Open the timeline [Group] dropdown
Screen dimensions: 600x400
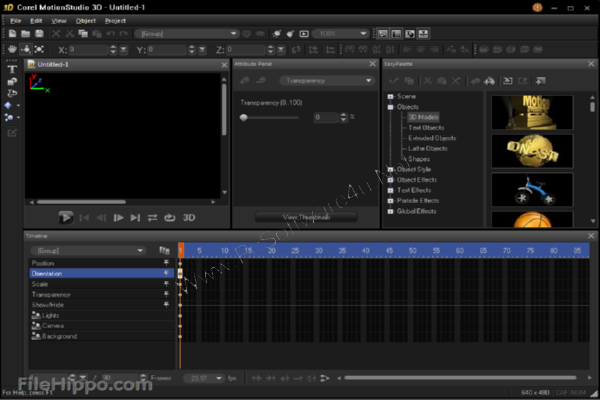[x=88, y=250]
